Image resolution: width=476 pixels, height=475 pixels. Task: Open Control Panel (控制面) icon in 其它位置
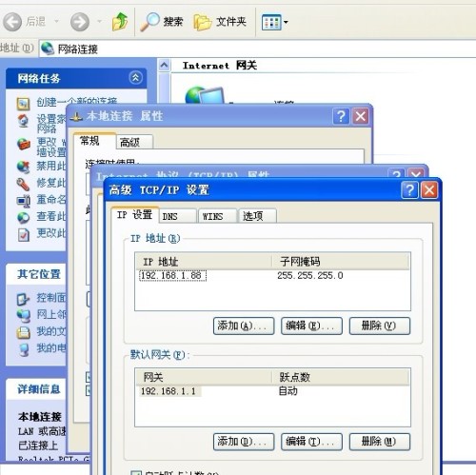pos(23,299)
